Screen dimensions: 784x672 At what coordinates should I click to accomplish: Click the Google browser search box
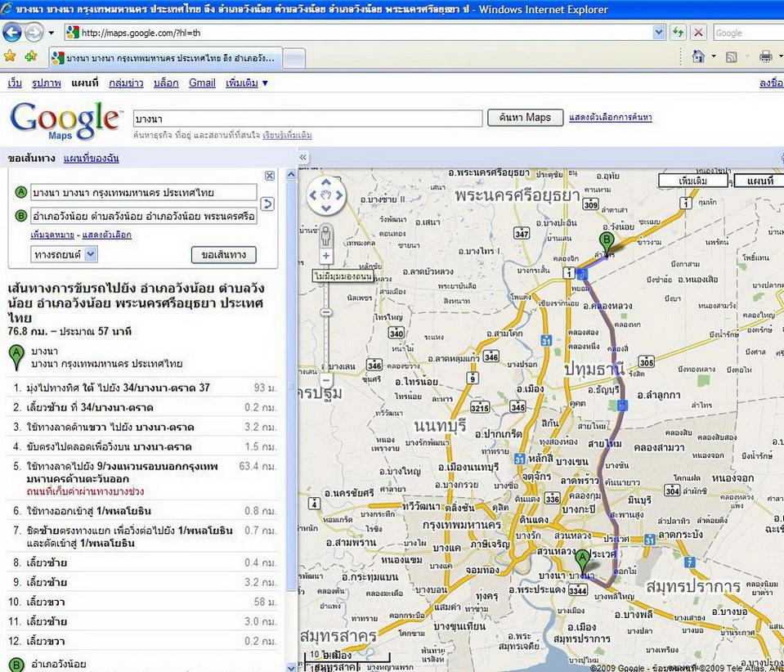[749, 33]
